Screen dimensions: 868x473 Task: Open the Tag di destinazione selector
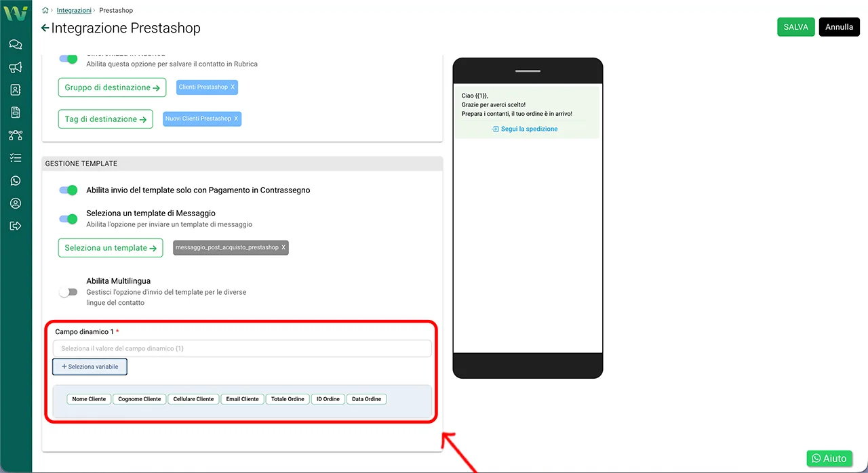[105, 119]
